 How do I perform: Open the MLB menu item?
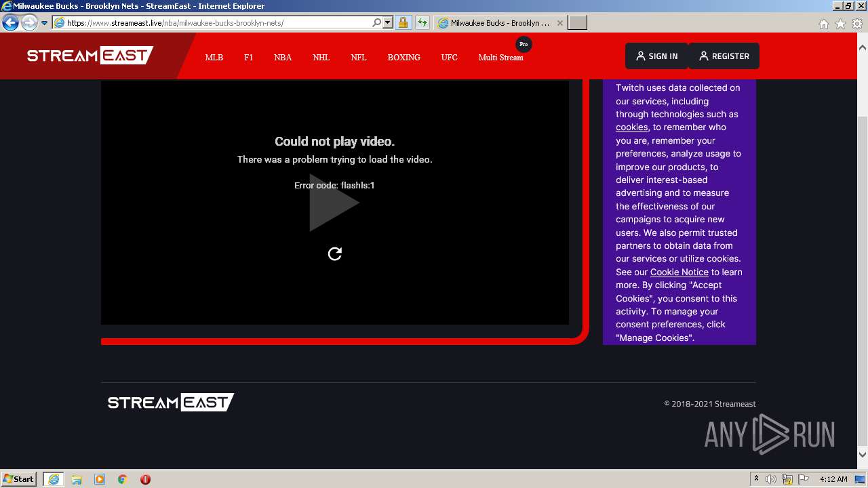point(214,58)
